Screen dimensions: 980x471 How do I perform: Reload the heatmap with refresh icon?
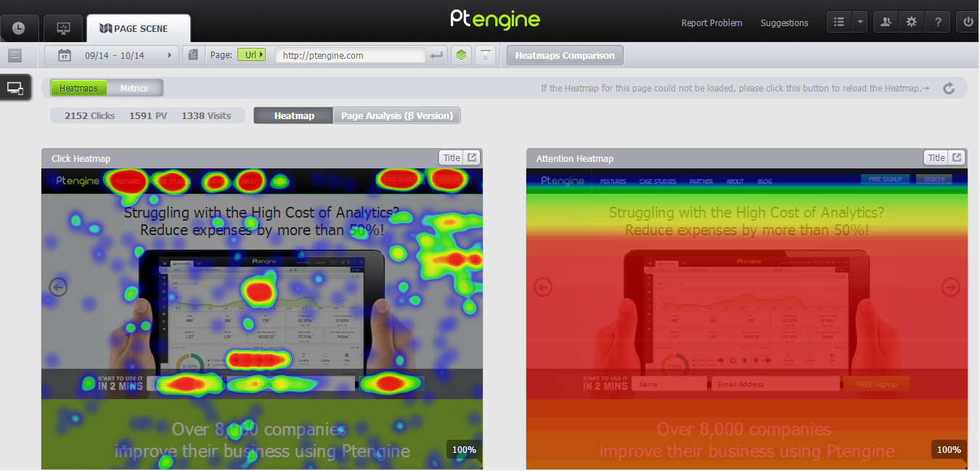coord(949,89)
